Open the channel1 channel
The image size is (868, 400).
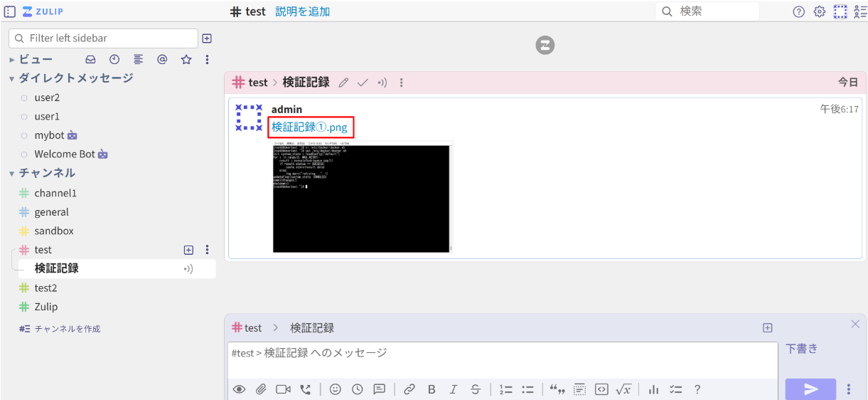coord(55,193)
